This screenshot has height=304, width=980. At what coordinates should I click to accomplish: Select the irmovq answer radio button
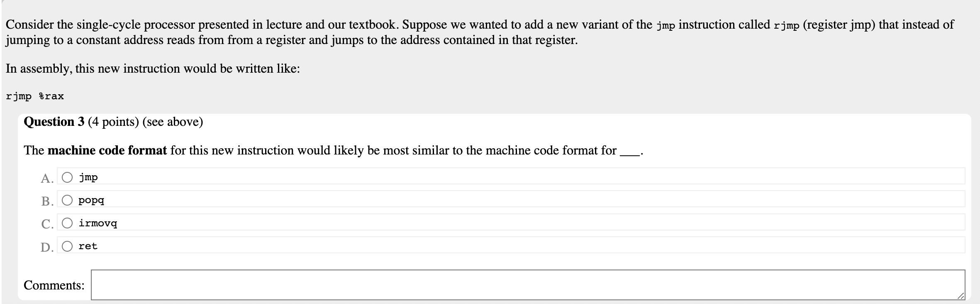tap(68, 223)
